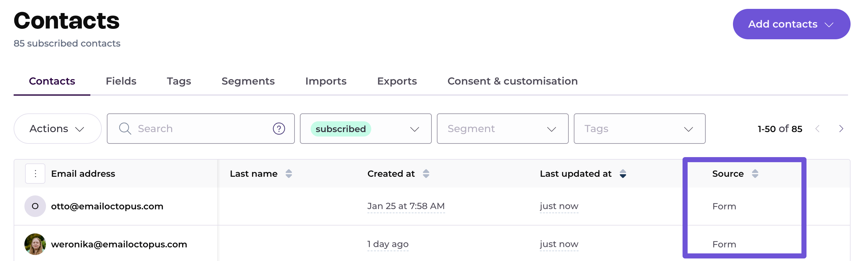Sort contacts by Last updated at

point(623,174)
